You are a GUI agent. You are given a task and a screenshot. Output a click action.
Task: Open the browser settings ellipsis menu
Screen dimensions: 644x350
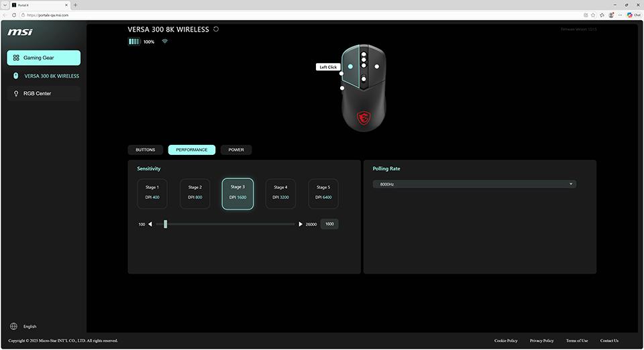(x=620, y=15)
